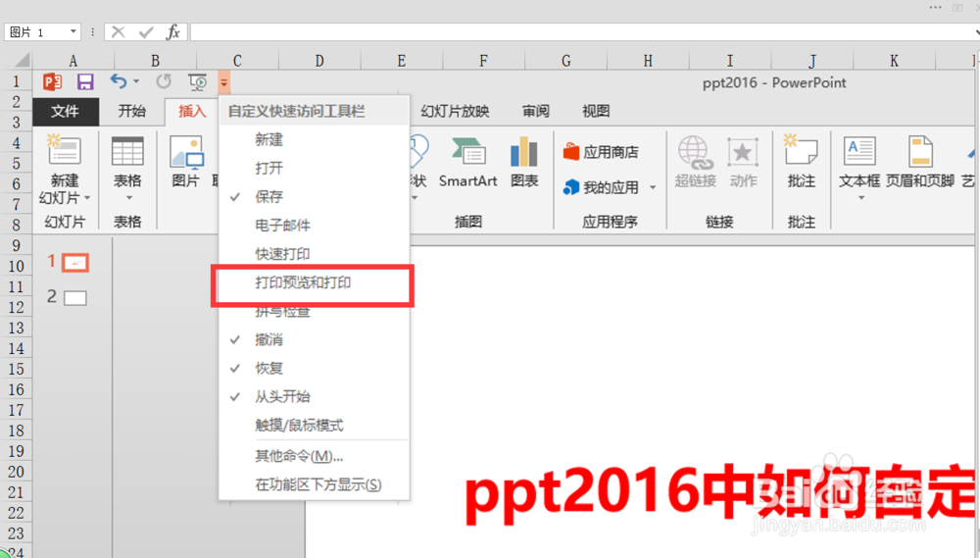
Task: Click the Excel Name Box field
Action: coord(36,32)
